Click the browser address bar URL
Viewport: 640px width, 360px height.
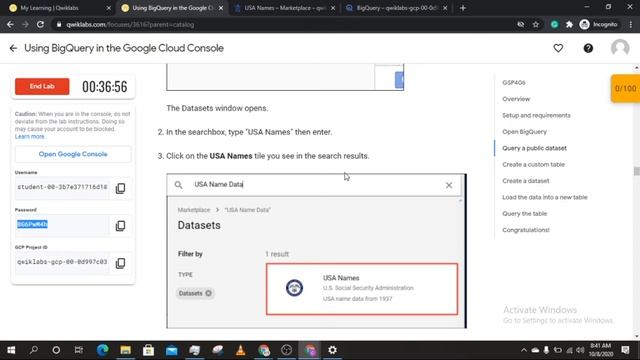tap(130, 24)
